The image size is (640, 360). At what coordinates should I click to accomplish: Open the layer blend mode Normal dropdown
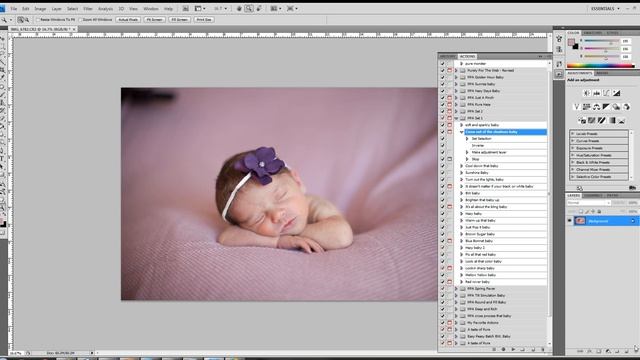coord(588,203)
